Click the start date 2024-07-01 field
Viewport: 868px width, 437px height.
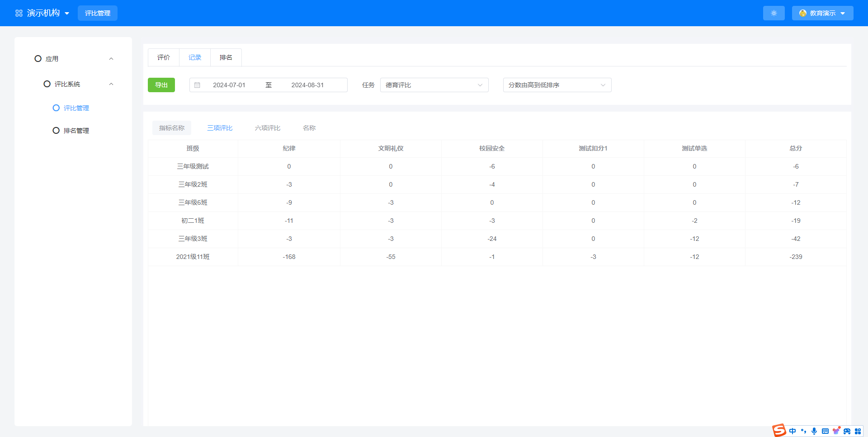pos(229,85)
